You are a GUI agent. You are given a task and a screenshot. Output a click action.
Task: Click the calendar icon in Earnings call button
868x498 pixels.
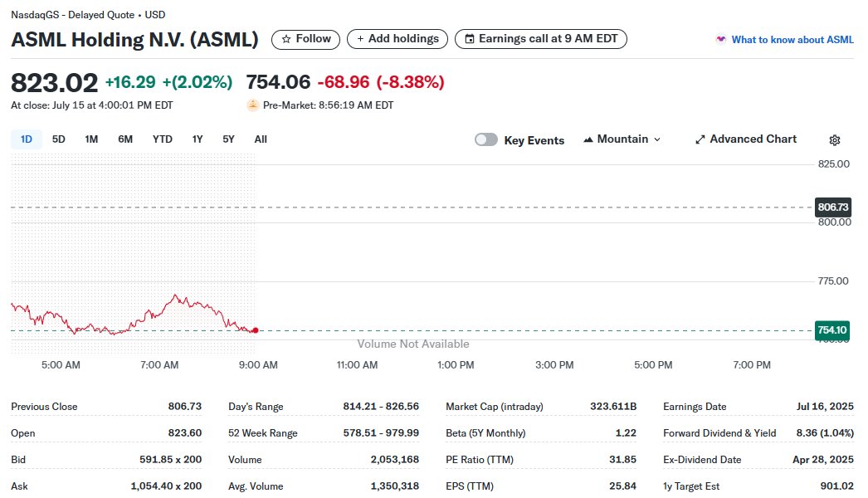[470, 39]
